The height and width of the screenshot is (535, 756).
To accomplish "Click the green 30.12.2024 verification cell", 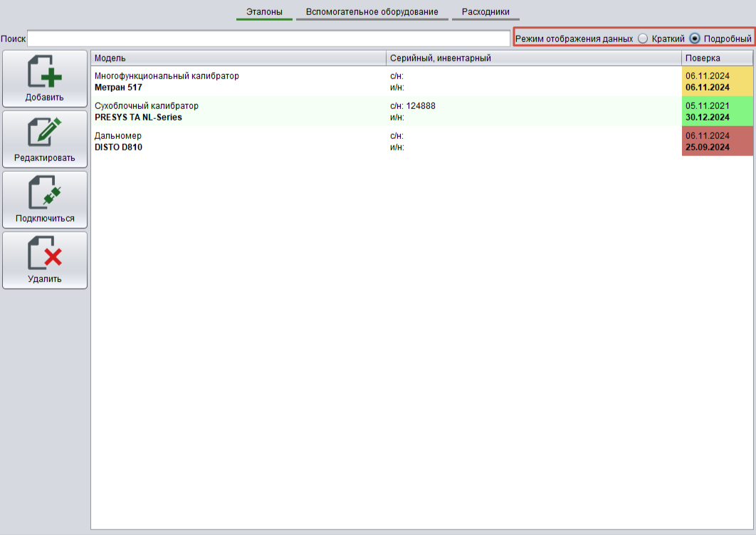I will click(x=717, y=111).
